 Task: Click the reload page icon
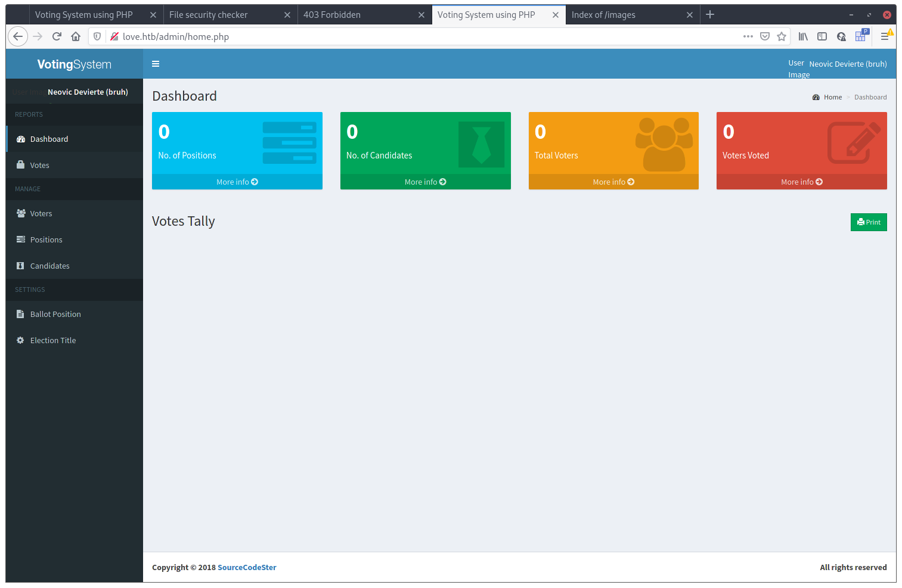pos(57,36)
